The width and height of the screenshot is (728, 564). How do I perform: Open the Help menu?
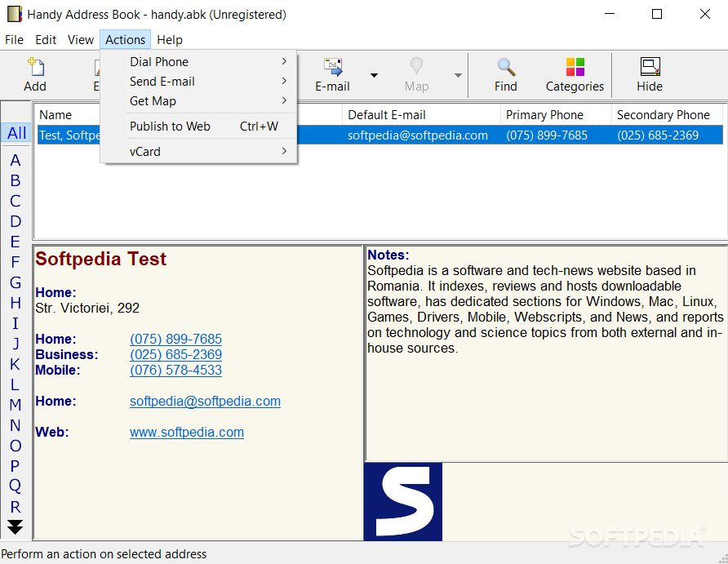[170, 40]
